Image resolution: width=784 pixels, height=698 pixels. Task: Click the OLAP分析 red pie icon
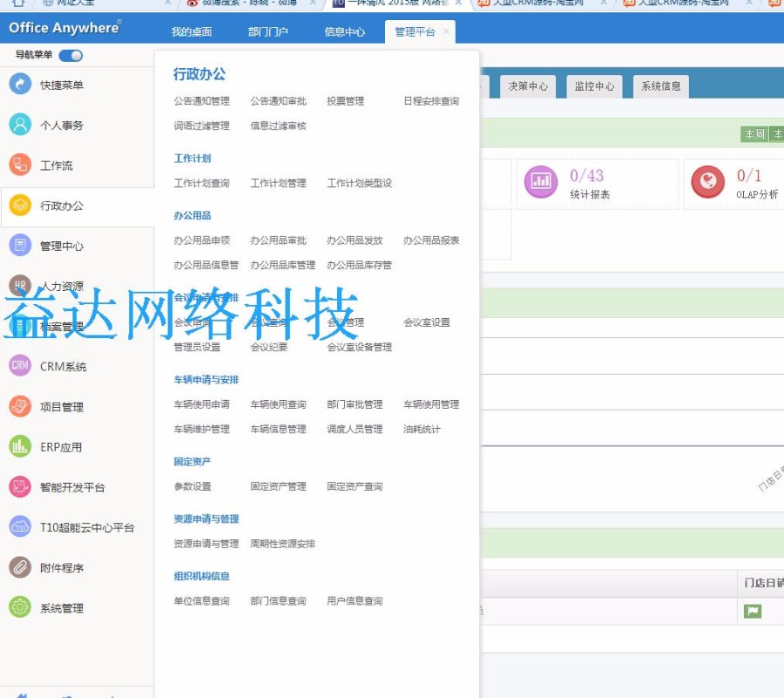coord(707,182)
